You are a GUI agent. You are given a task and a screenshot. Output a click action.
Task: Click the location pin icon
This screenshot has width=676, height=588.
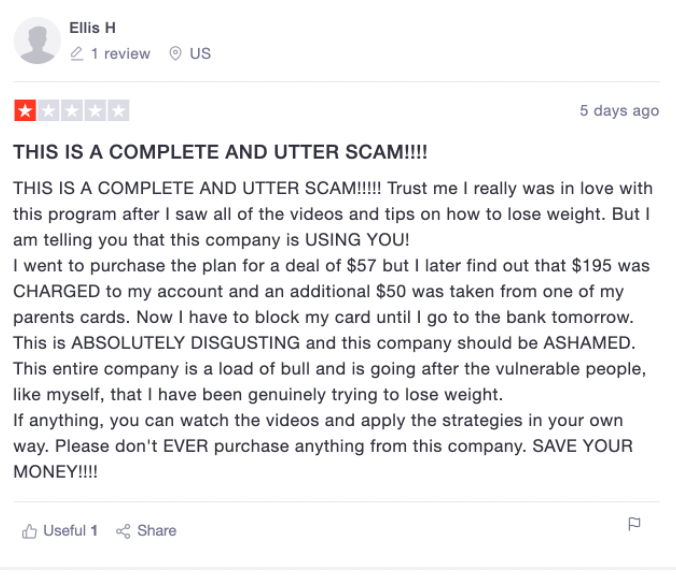point(175,53)
